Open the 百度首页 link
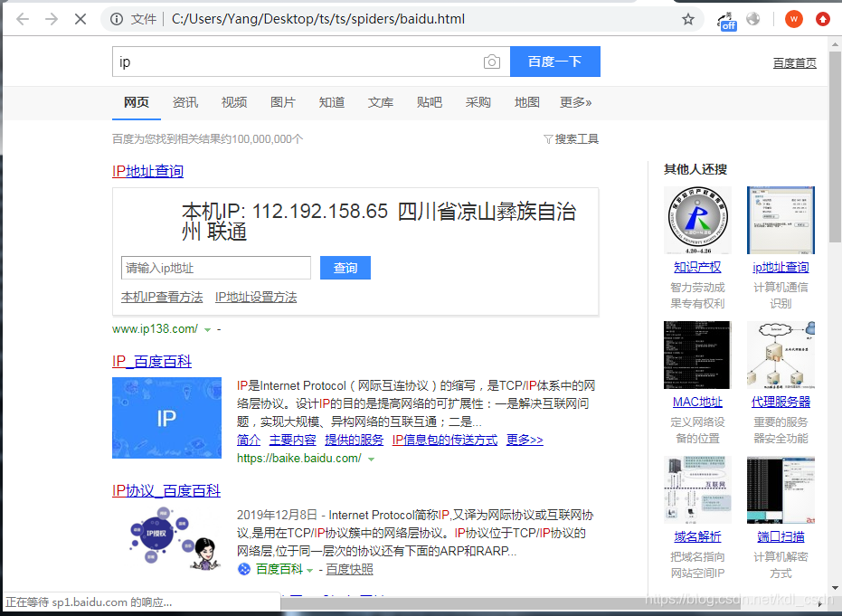The image size is (842, 616). pyautogui.click(x=795, y=62)
